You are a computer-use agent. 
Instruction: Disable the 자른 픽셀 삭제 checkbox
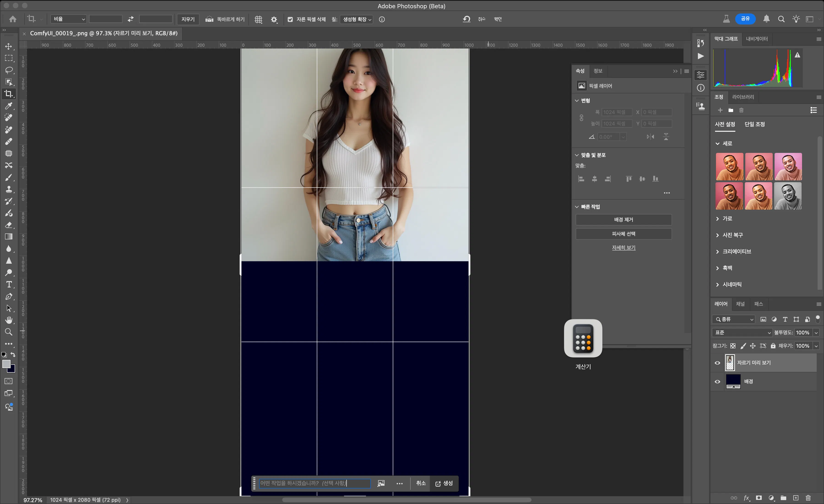point(291,19)
